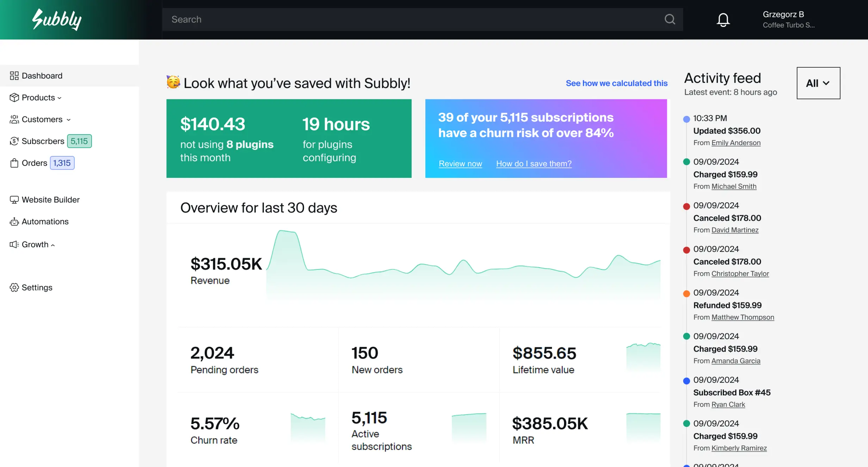Click the Settings gear icon
The image size is (868, 467).
[14, 287]
